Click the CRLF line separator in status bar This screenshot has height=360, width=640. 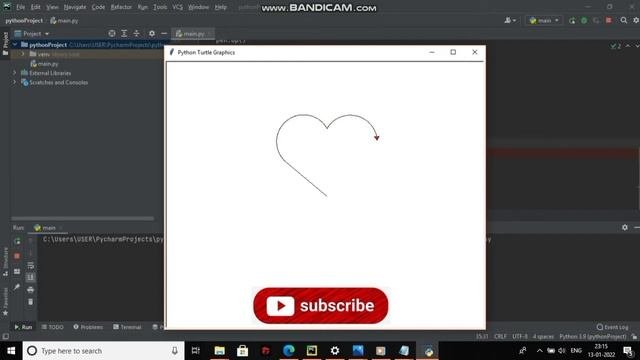500,337
